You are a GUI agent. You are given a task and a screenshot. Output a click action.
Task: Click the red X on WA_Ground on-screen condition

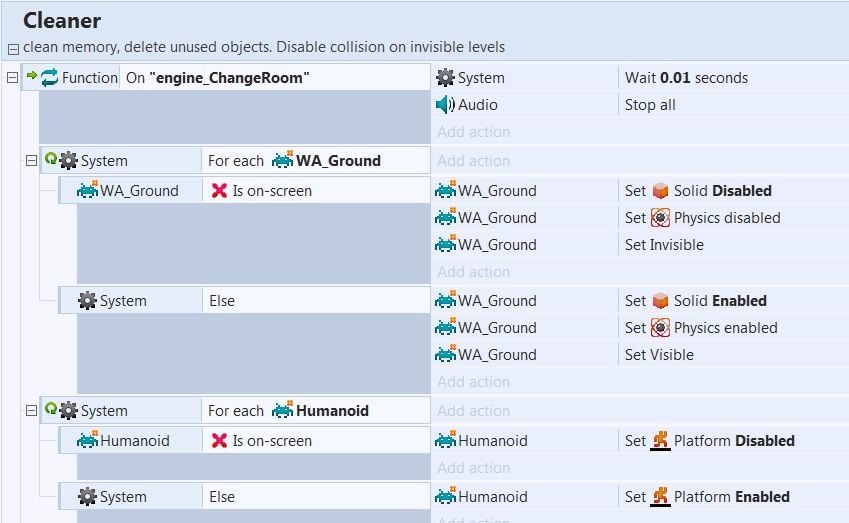pos(220,191)
